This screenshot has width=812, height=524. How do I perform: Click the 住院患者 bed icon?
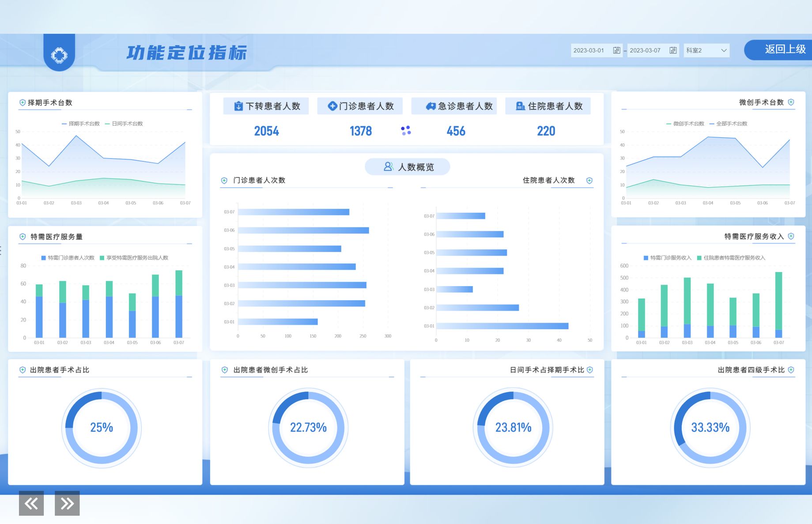(521, 106)
